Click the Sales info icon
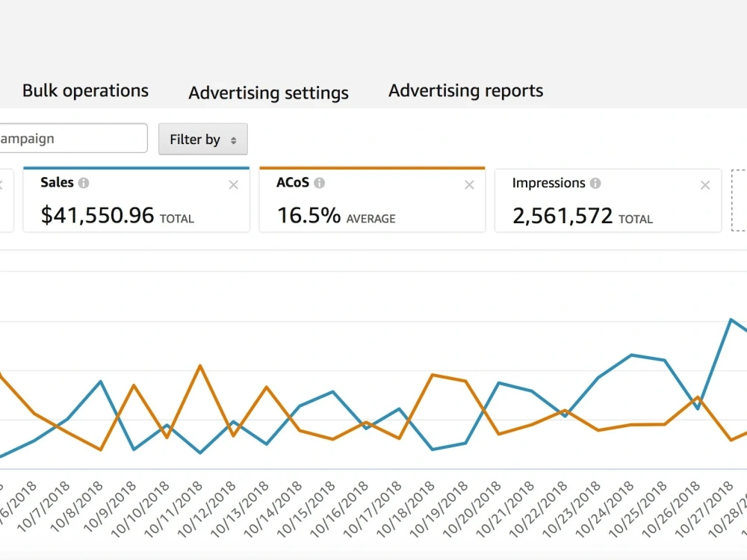The image size is (747, 560). [84, 183]
